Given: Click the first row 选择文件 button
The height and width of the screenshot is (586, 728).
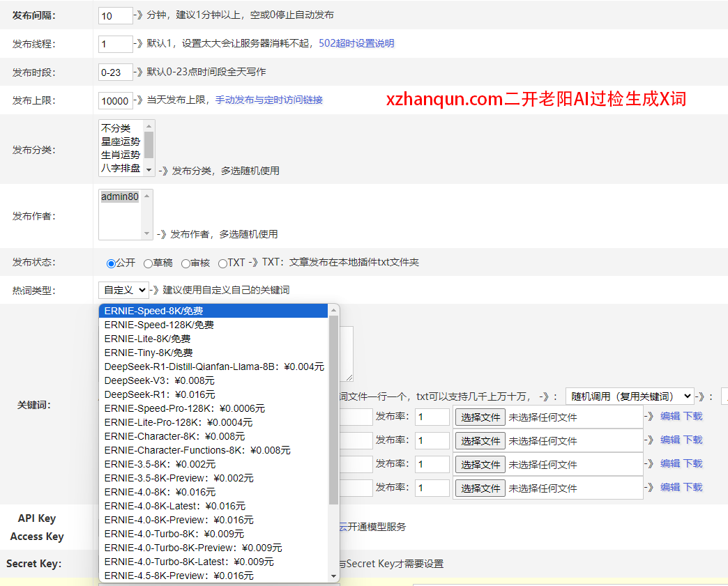Looking at the screenshot, I should (x=480, y=417).
